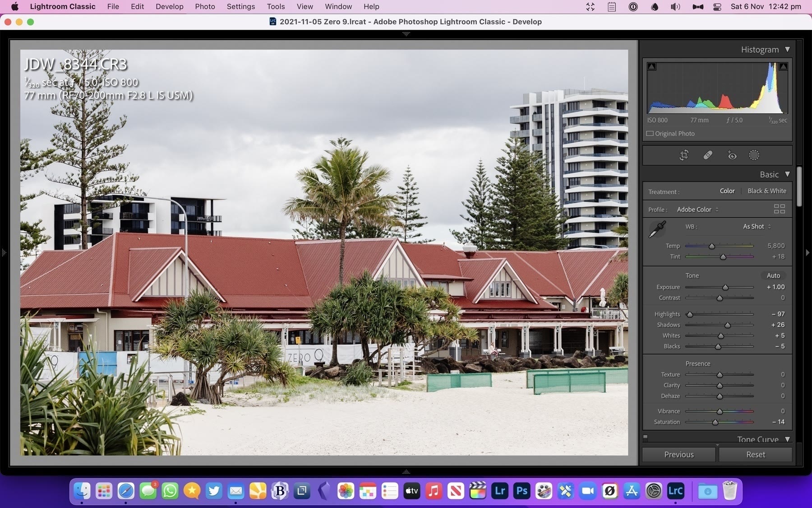
Task: Collapse the Basic panel
Action: coord(787,174)
